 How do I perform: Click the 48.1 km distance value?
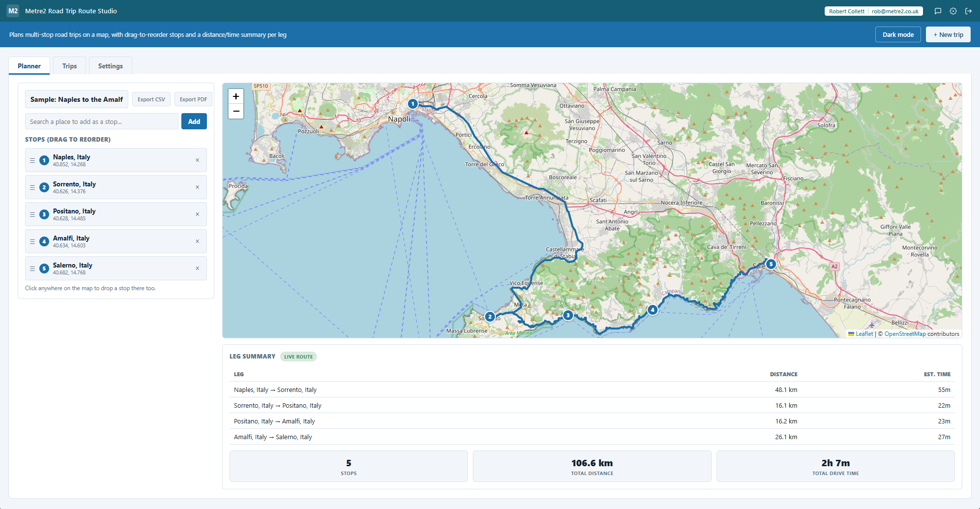pyautogui.click(x=786, y=389)
